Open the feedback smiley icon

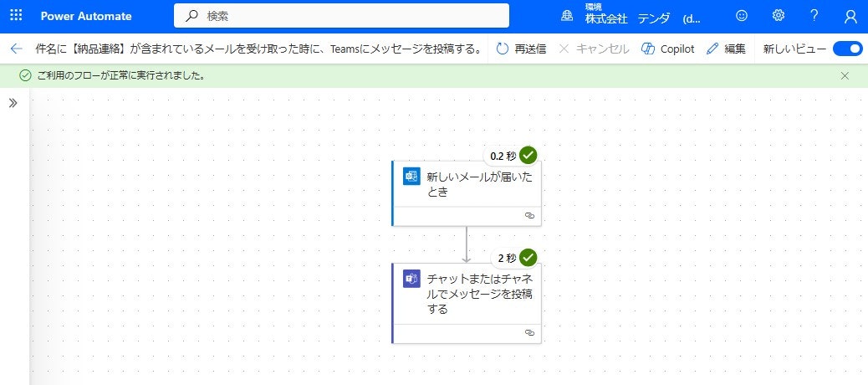741,16
